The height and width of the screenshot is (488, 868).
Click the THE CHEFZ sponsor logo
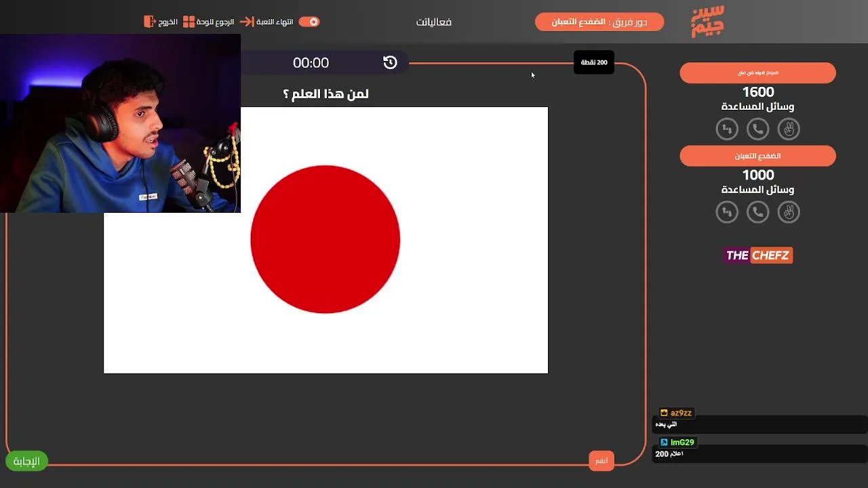point(758,256)
